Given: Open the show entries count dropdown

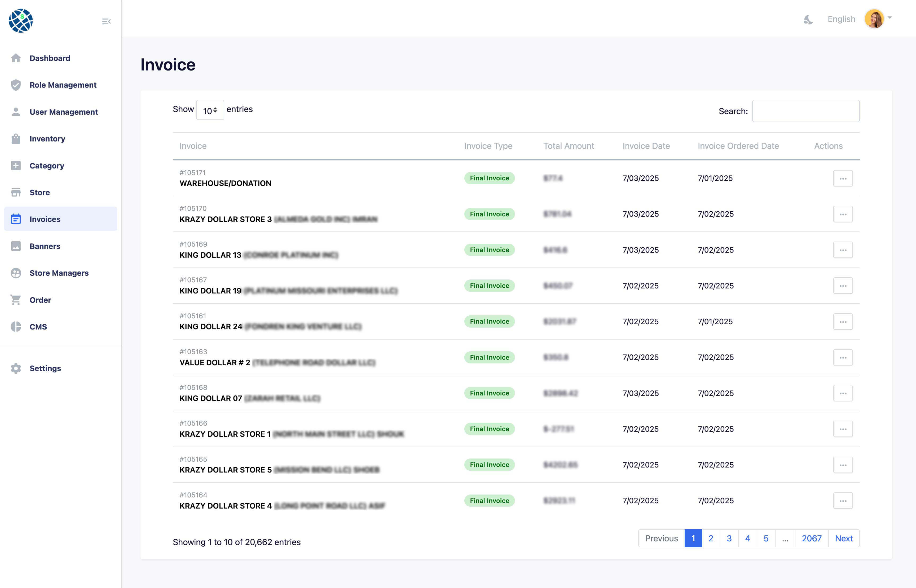Looking at the screenshot, I should (210, 110).
